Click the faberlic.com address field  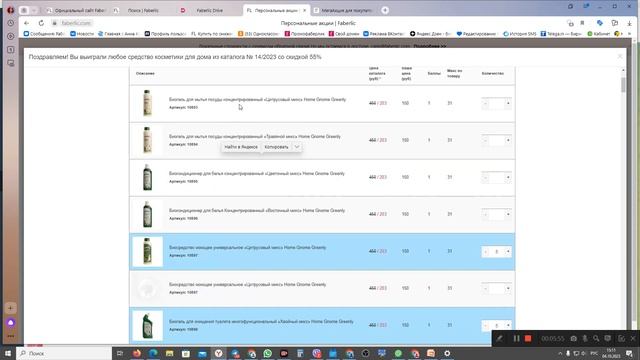pos(76,23)
